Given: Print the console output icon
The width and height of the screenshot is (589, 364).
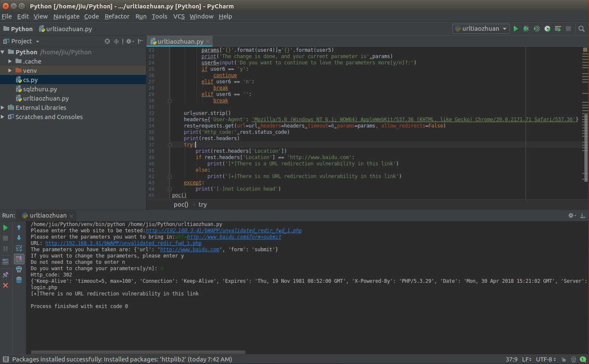Looking at the screenshot, I should [19, 269].
